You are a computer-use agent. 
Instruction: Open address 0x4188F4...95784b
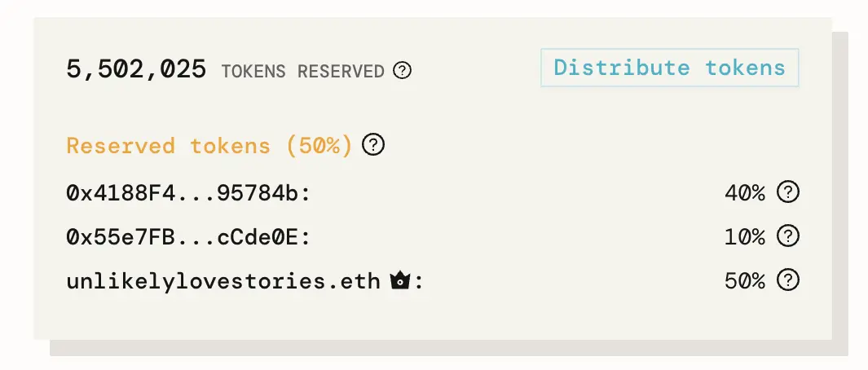pos(186,193)
